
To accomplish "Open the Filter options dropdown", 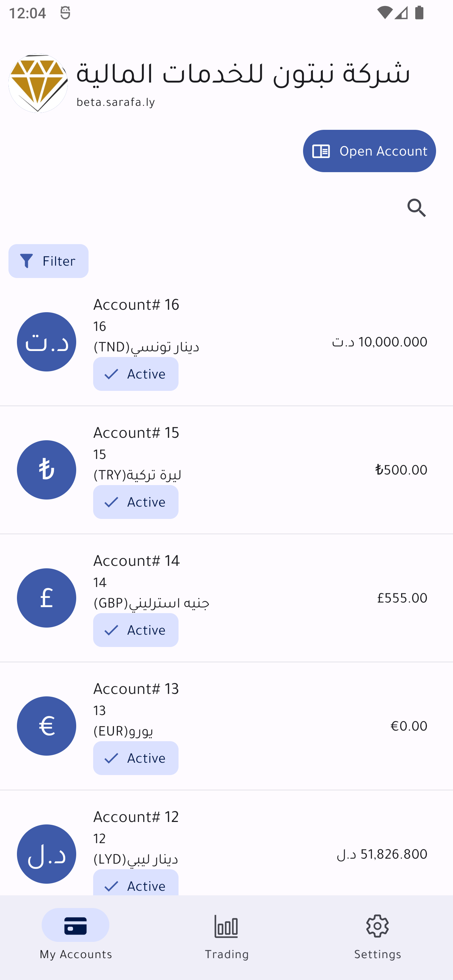I will 48,261.
